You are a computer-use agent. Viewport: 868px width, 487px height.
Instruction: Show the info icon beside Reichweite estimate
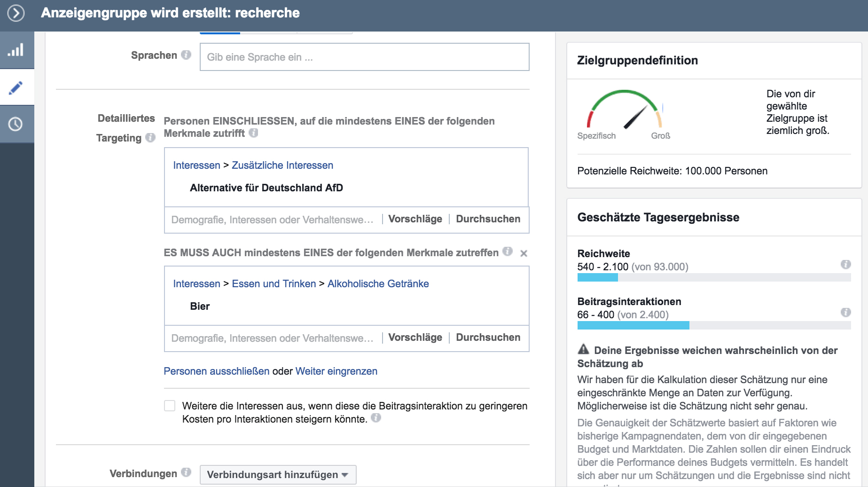tap(846, 264)
